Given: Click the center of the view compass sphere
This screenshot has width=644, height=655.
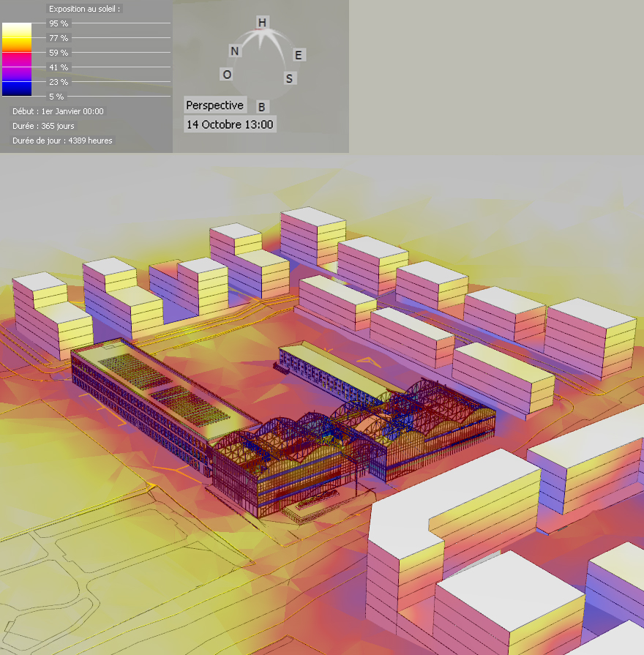Looking at the screenshot, I should 261,64.
